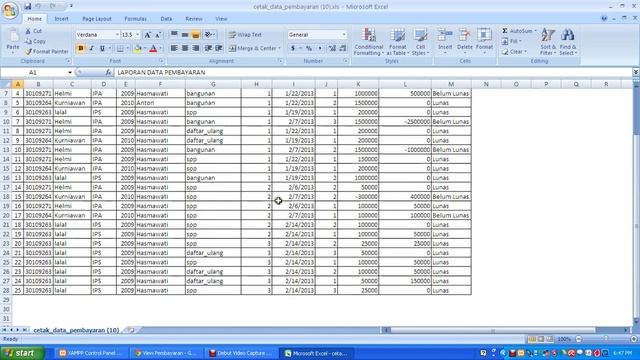Image resolution: width=640 pixels, height=360 pixels.
Task: Delete cells button
Action: (x=464, y=42)
